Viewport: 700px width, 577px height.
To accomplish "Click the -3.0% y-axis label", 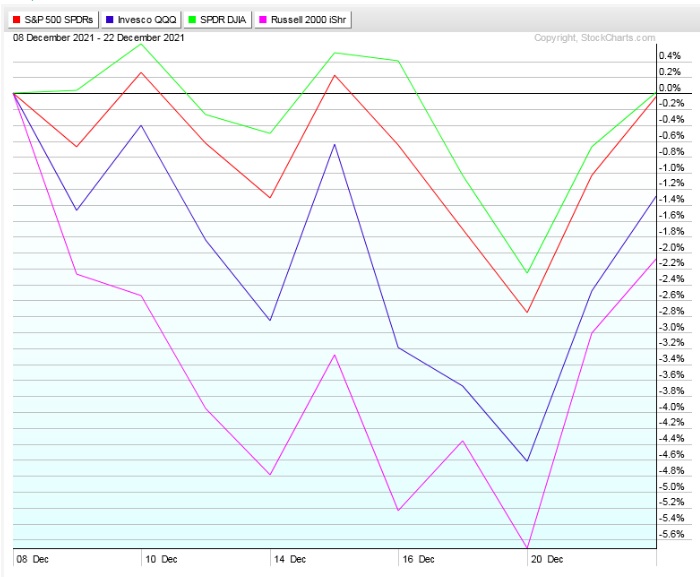I will click(671, 327).
